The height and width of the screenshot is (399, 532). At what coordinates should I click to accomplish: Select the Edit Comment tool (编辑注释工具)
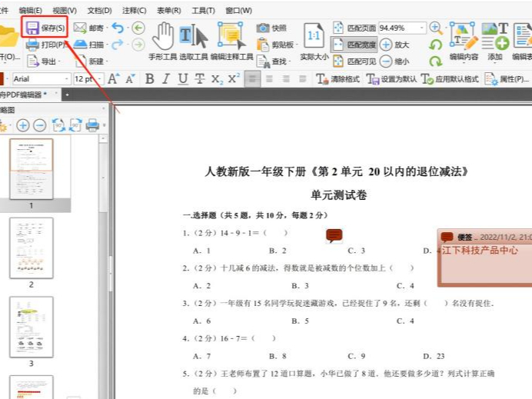pyautogui.click(x=231, y=41)
